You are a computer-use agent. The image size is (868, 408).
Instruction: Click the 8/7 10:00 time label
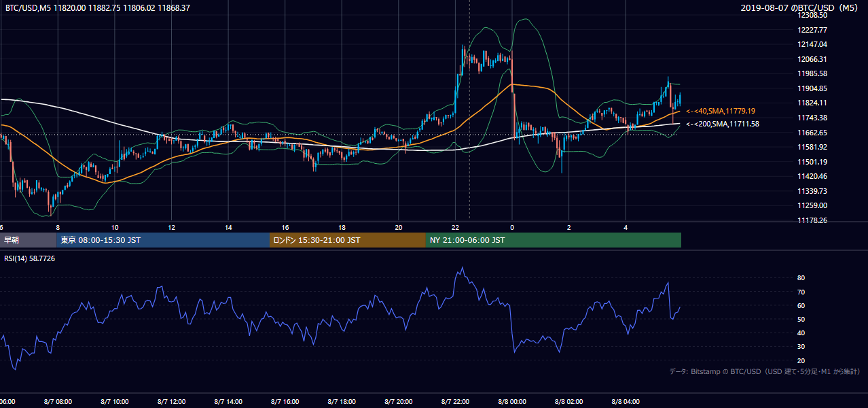click(x=115, y=402)
